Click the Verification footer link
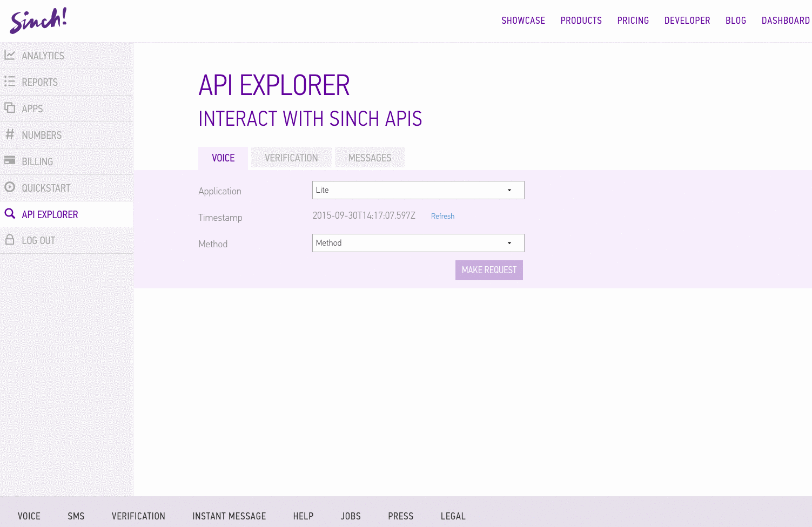Viewport: 812px width, 527px height. (x=138, y=516)
